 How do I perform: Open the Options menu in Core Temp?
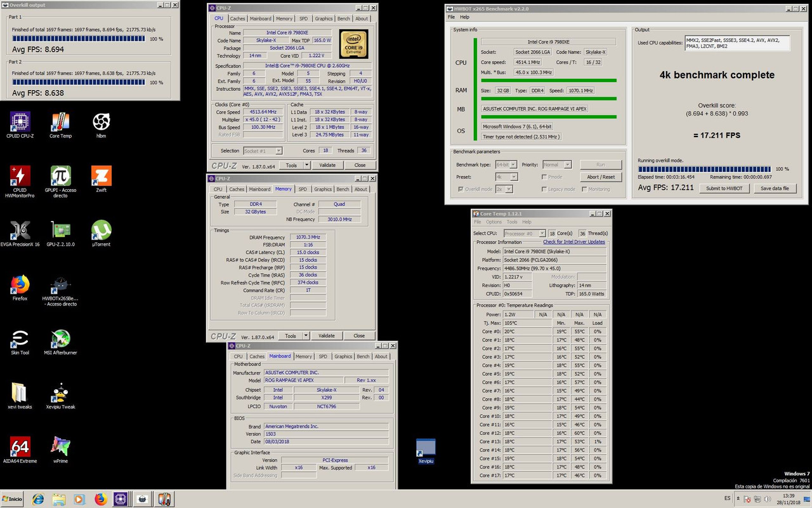(x=494, y=222)
